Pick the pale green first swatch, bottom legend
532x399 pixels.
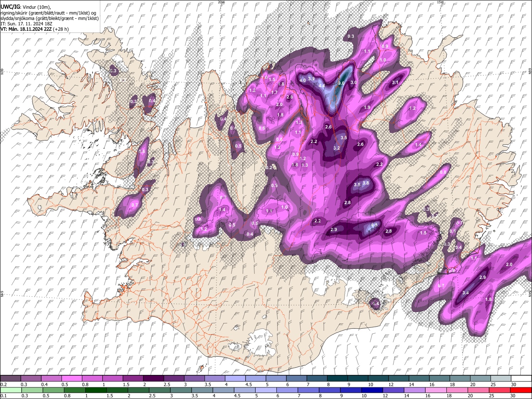[10, 390]
